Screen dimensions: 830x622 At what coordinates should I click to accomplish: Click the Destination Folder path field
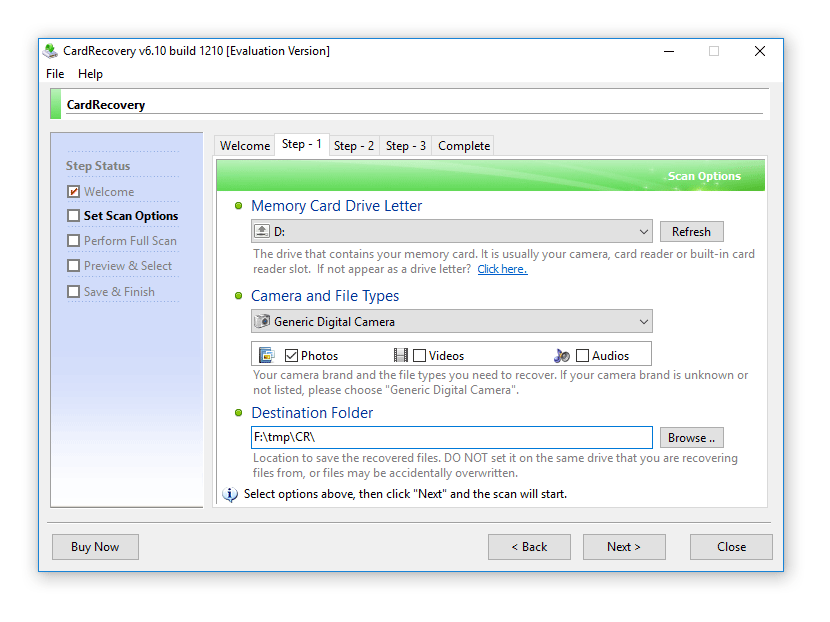click(451, 438)
